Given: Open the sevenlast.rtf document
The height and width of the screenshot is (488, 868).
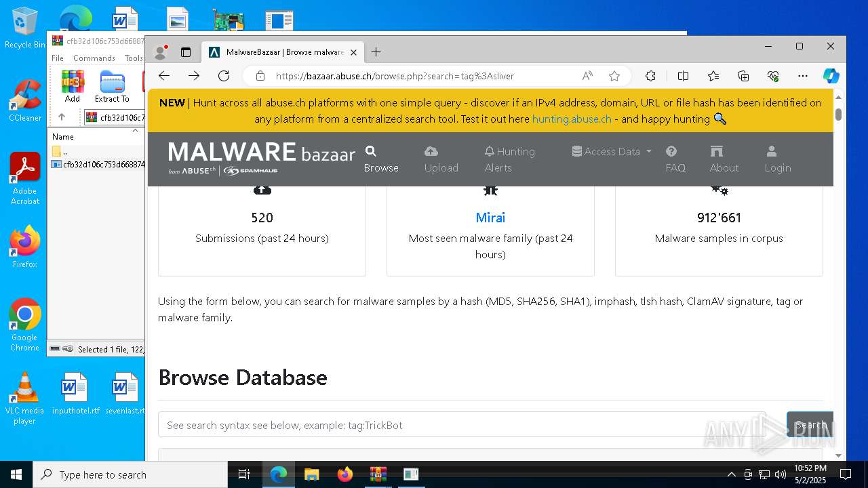Looking at the screenshot, I should coord(125,393).
